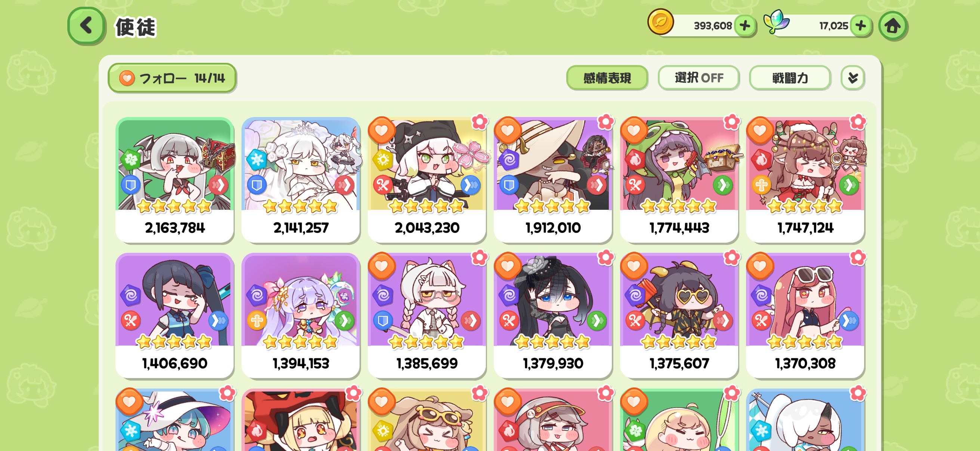980x451 pixels.
Task: Open the home screen via house icon
Action: point(893,26)
